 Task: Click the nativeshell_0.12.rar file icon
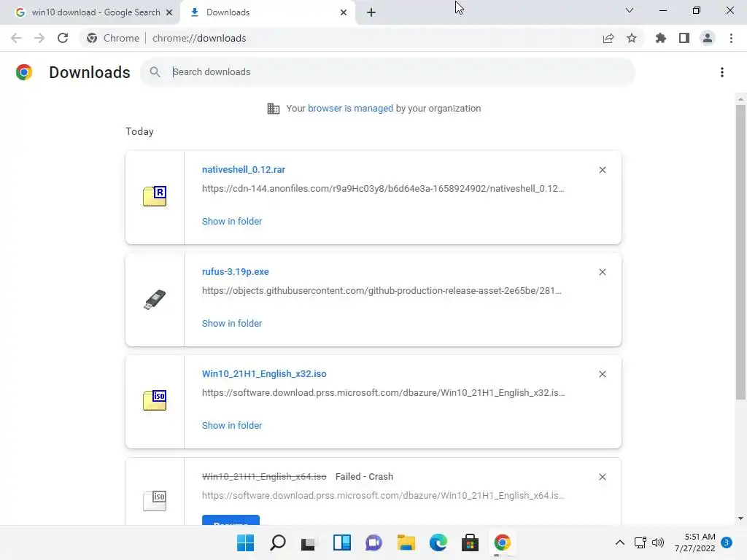155,195
